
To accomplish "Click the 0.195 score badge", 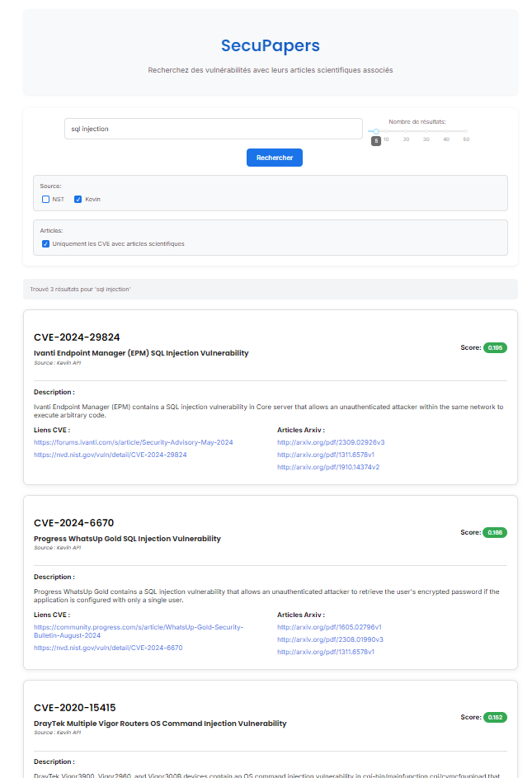I will pos(495,348).
